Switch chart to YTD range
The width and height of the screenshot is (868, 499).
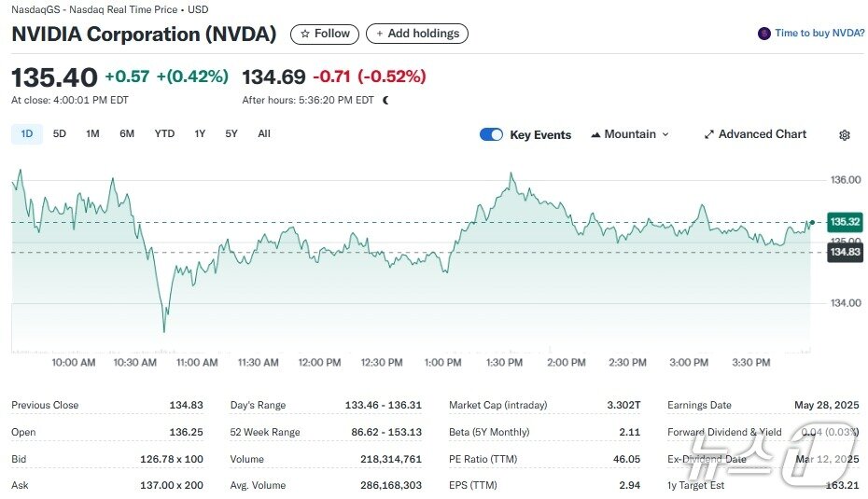[x=164, y=133]
